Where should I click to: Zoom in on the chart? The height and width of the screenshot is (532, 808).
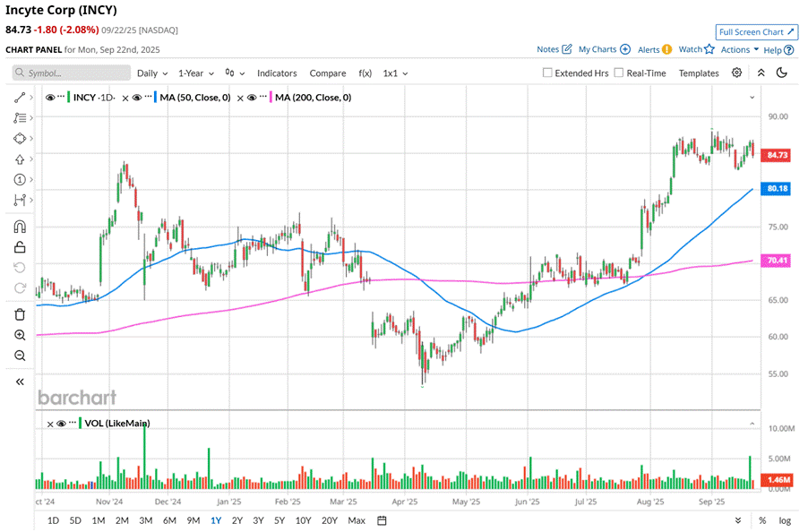(x=20, y=335)
